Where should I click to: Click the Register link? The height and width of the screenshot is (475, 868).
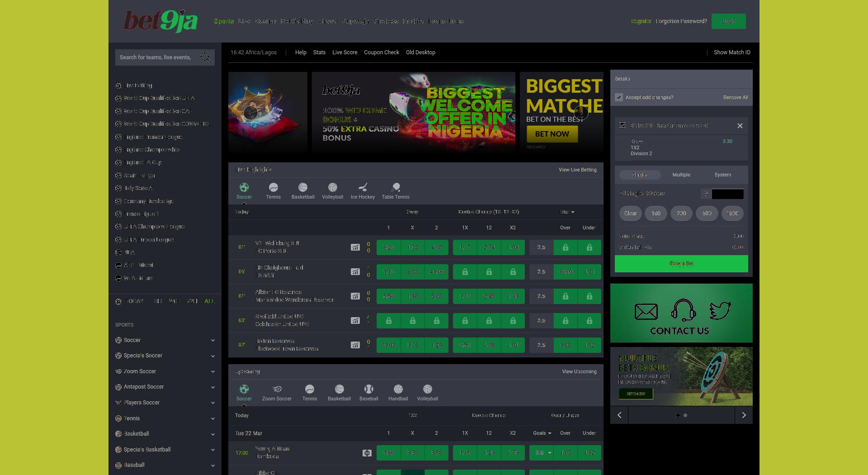pos(641,21)
